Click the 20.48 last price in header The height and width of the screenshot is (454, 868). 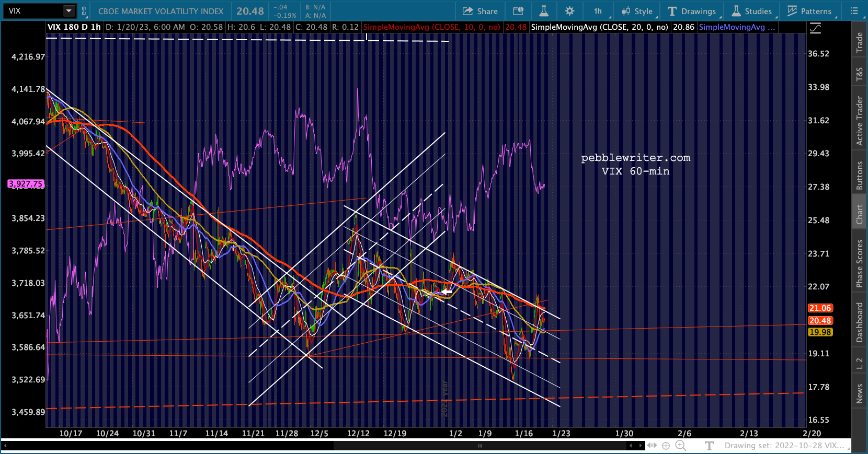[x=250, y=11]
